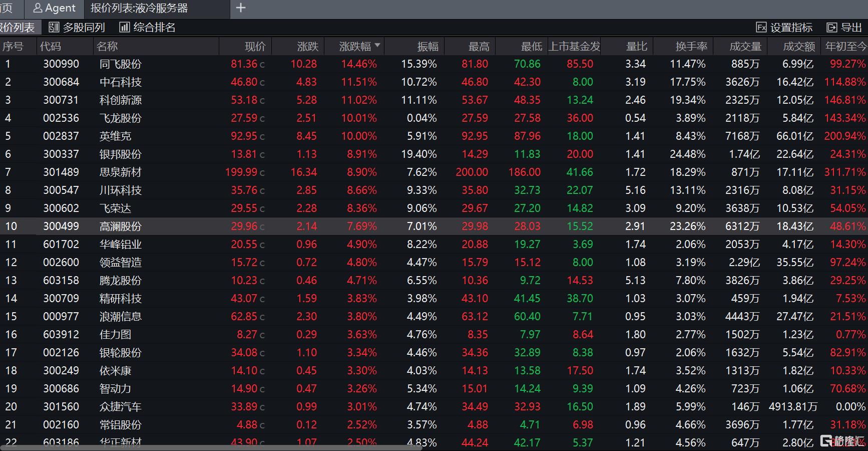The image size is (868, 451).
Task: Open the 综合排名 view
Action: click(147, 28)
